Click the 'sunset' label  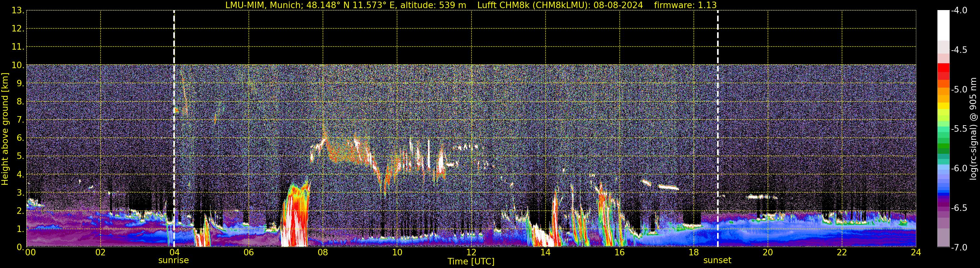coord(717,261)
